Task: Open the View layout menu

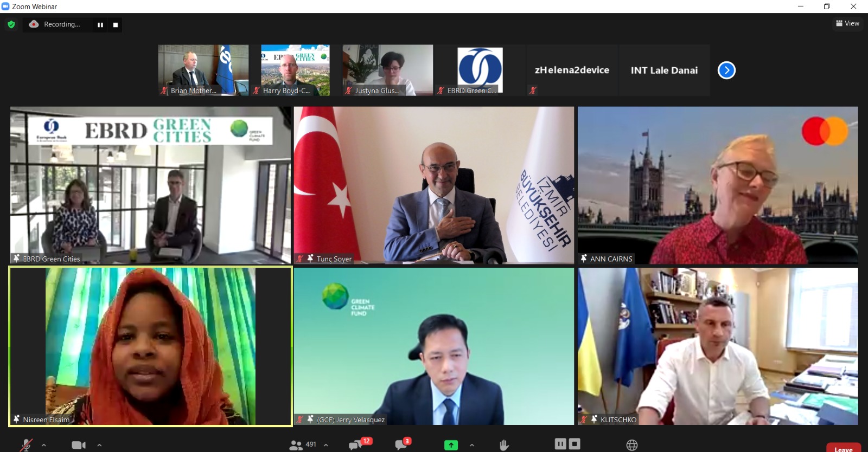Action: 847,23
